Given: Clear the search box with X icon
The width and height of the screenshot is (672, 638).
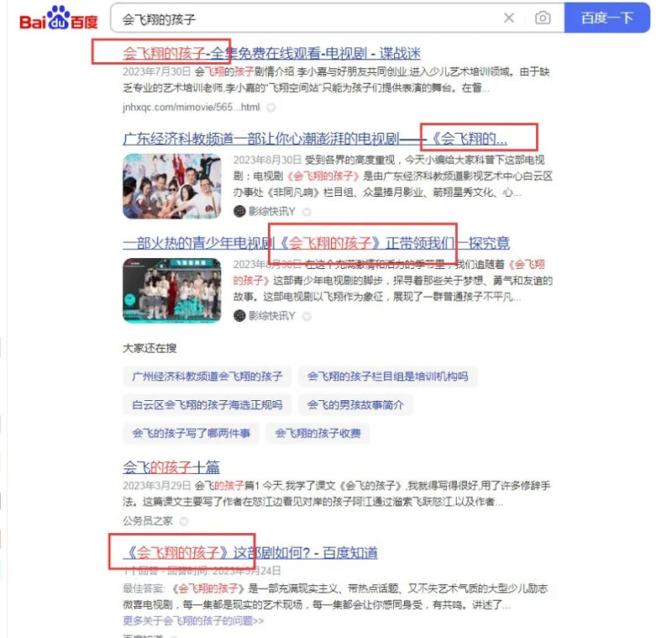Looking at the screenshot, I should tap(509, 18).
